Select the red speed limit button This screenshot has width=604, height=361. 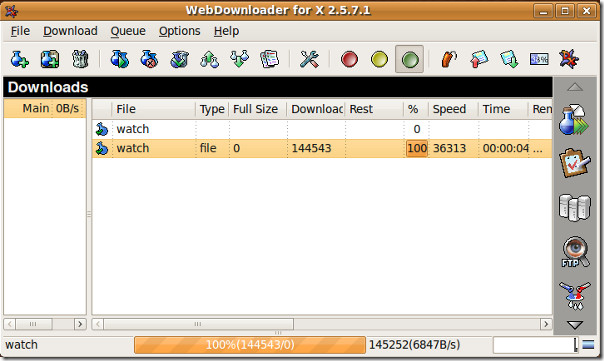click(x=349, y=59)
